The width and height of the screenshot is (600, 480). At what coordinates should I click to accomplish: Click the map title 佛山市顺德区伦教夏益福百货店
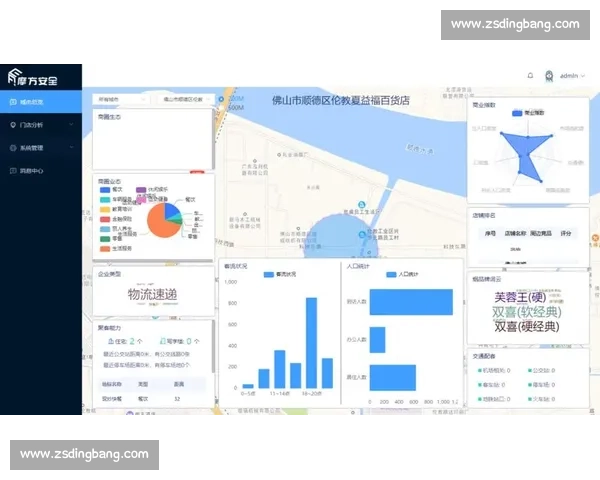click(341, 101)
